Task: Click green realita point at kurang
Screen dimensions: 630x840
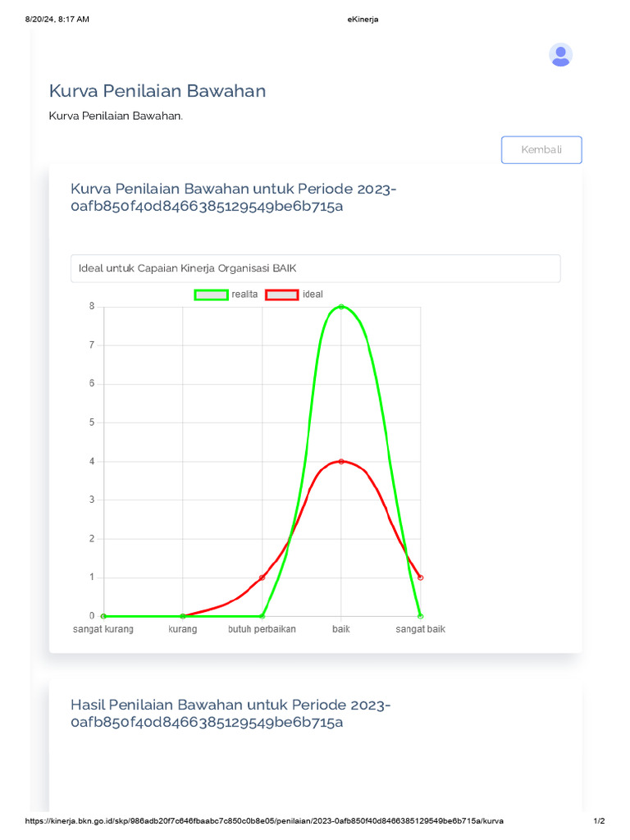Action: click(x=182, y=616)
